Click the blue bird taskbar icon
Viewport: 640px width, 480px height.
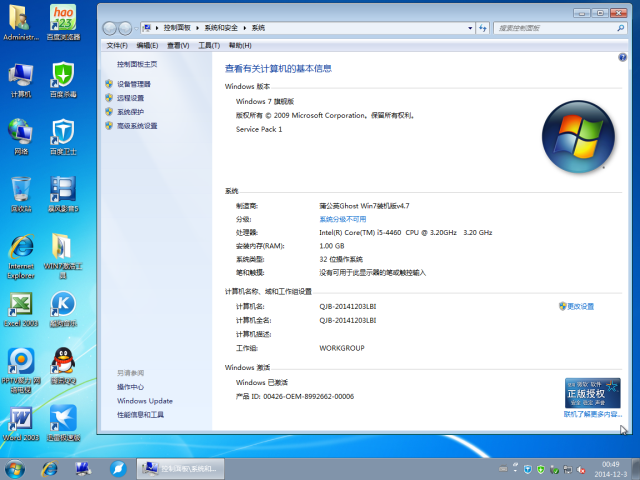(118, 469)
